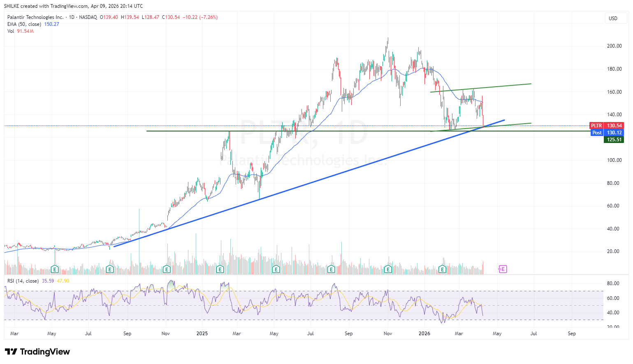Screen dimensions: 633x364
Task: Click the EMA value 150.27
Action: pyautogui.click(x=52, y=24)
